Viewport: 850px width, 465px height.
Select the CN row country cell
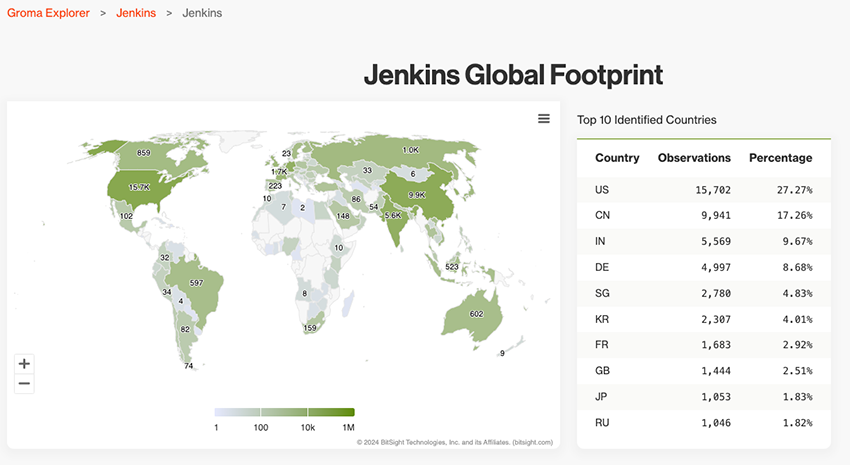602,215
